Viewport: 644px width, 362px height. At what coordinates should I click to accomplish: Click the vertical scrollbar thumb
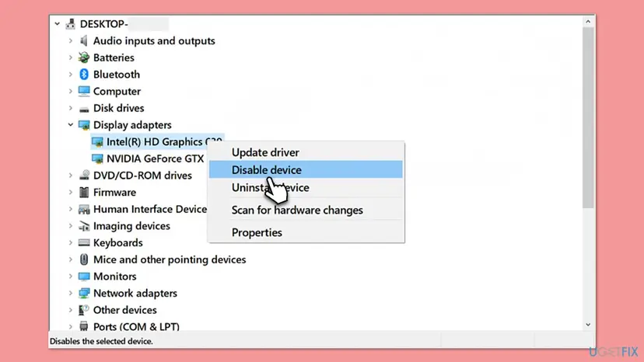pos(588,118)
